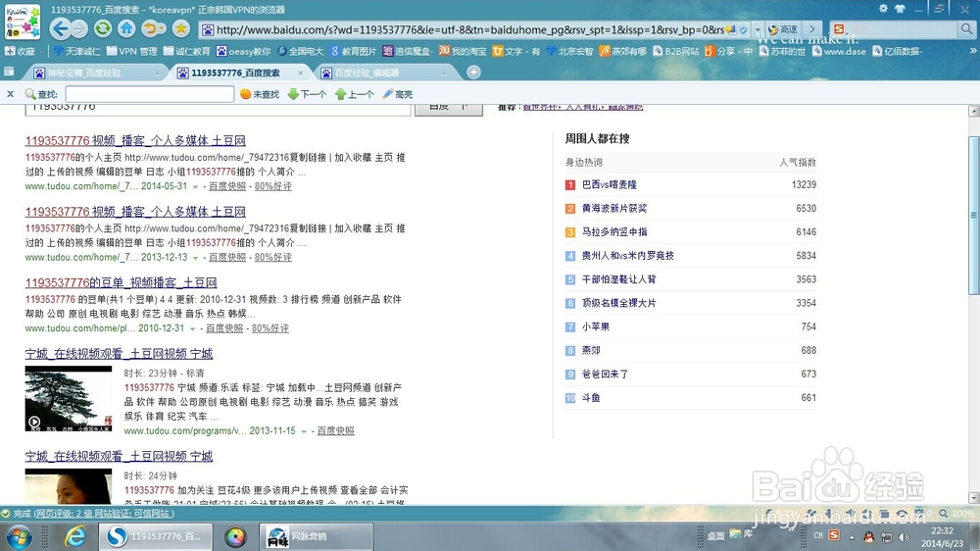
Task: Click the search magnifier in the Sogou search box
Action: pyautogui.click(x=966, y=28)
